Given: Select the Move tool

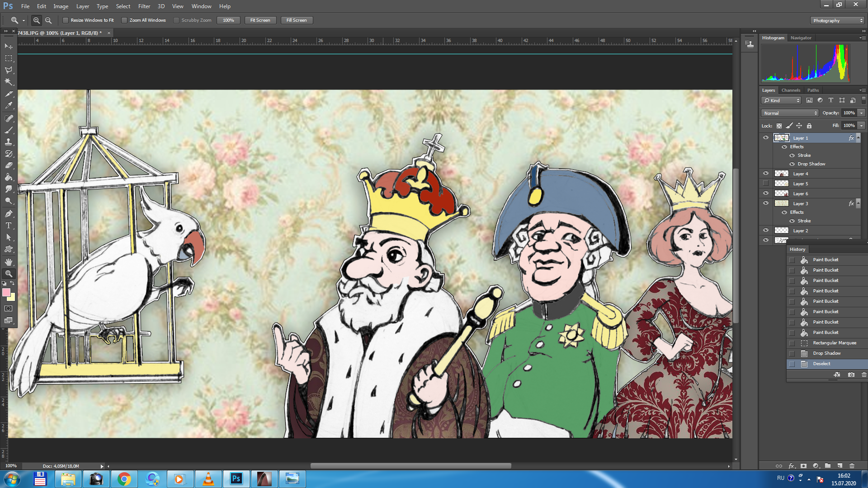Looking at the screenshot, I should pos(9,47).
